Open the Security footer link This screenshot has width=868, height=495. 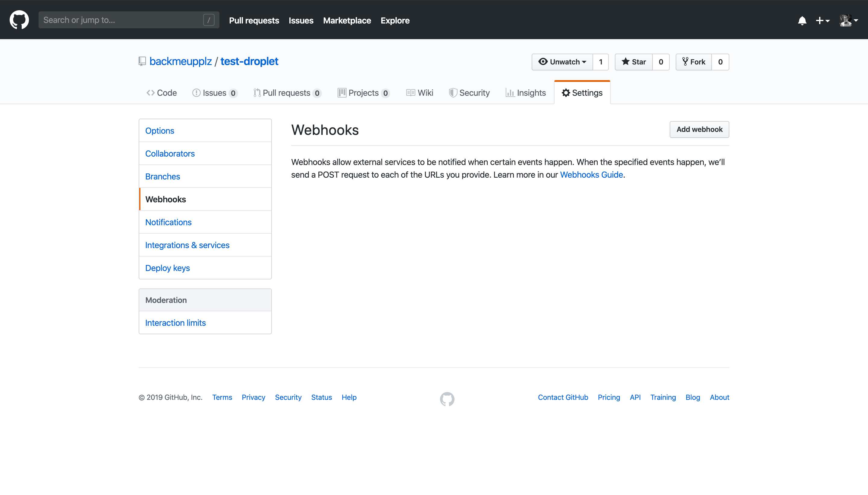click(x=288, y=397)
